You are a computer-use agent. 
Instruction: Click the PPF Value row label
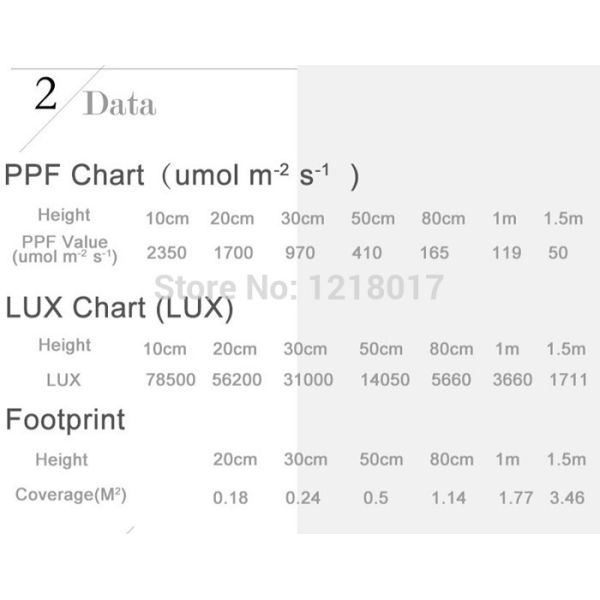click(64, 248)
